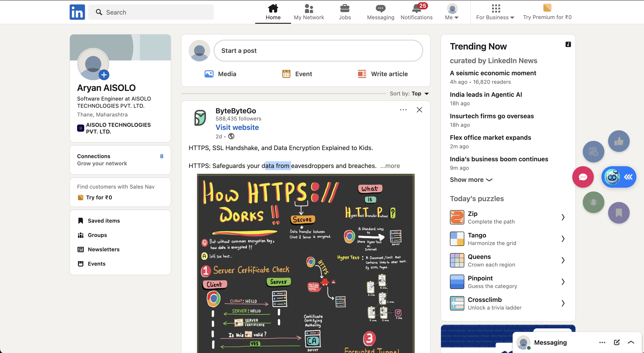Compose new message in Messaging overlay

(x=616, y=342)
